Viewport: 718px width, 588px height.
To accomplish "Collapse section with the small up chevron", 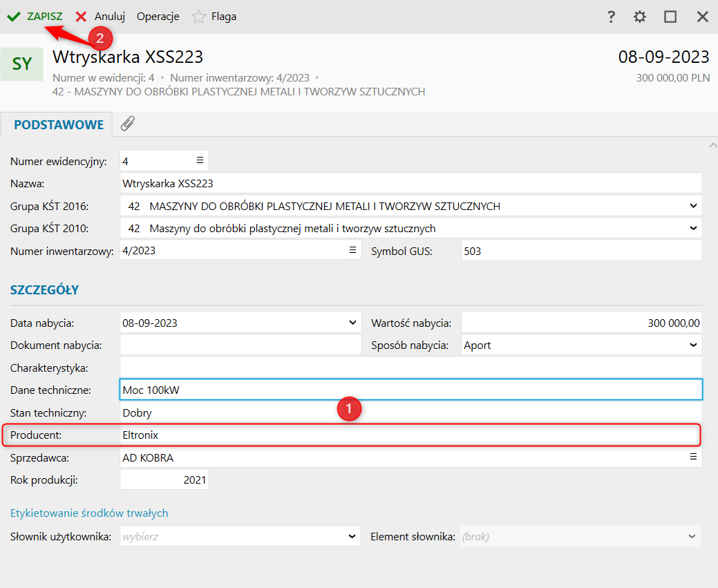I will click(x=712, y=145).
